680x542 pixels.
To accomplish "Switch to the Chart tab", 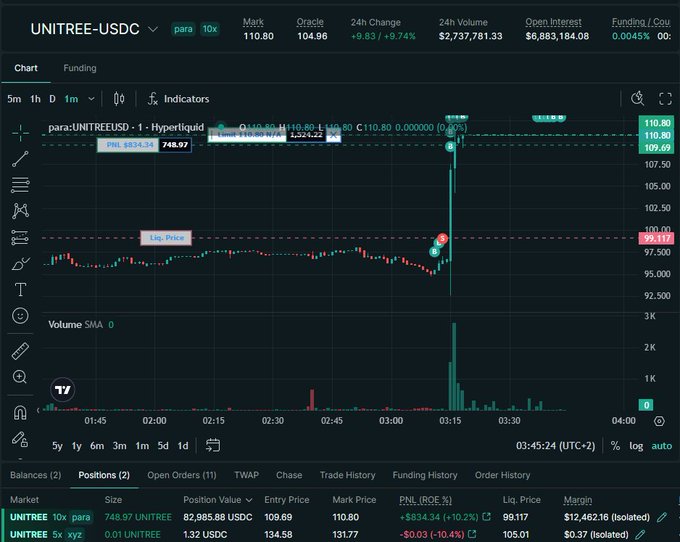I will click(26, 68).
